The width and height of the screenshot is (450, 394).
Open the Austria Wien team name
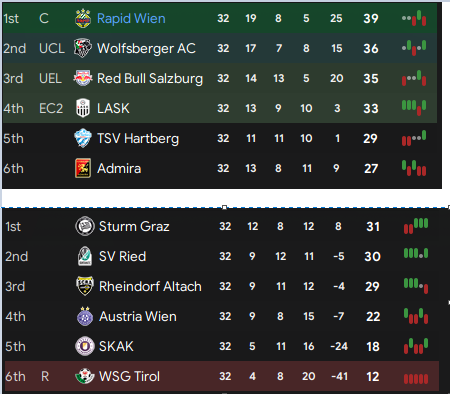[138, 316]
